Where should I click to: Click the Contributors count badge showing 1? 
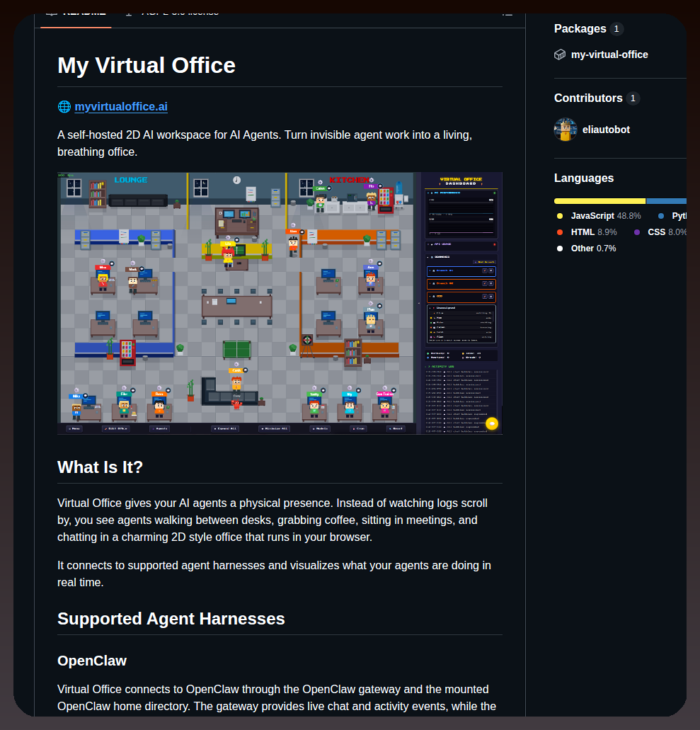pyautogui.click(x=633, y=98)
